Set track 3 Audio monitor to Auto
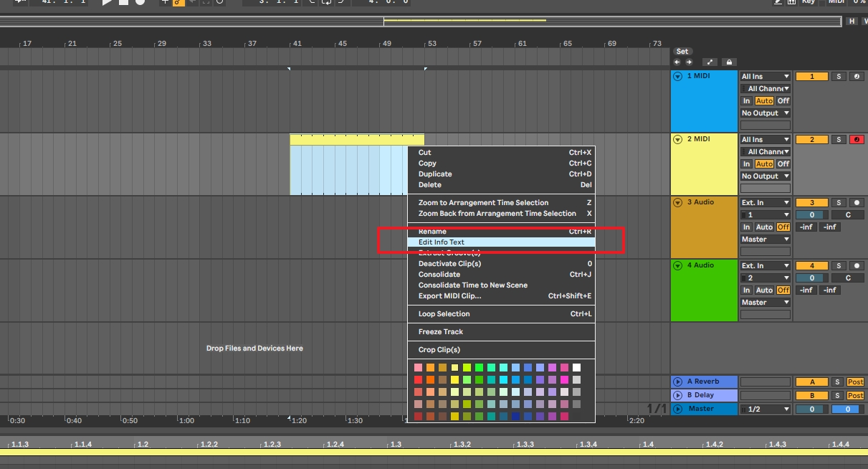Image resolution: width=868 pixels, height=469 pixels. (764, 227)
